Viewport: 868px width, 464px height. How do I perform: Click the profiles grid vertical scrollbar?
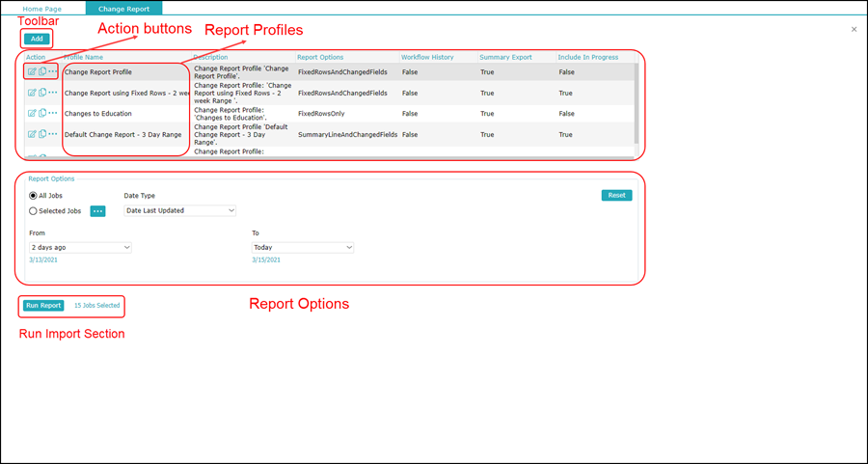pyautogui.click(x=637, y=102)
